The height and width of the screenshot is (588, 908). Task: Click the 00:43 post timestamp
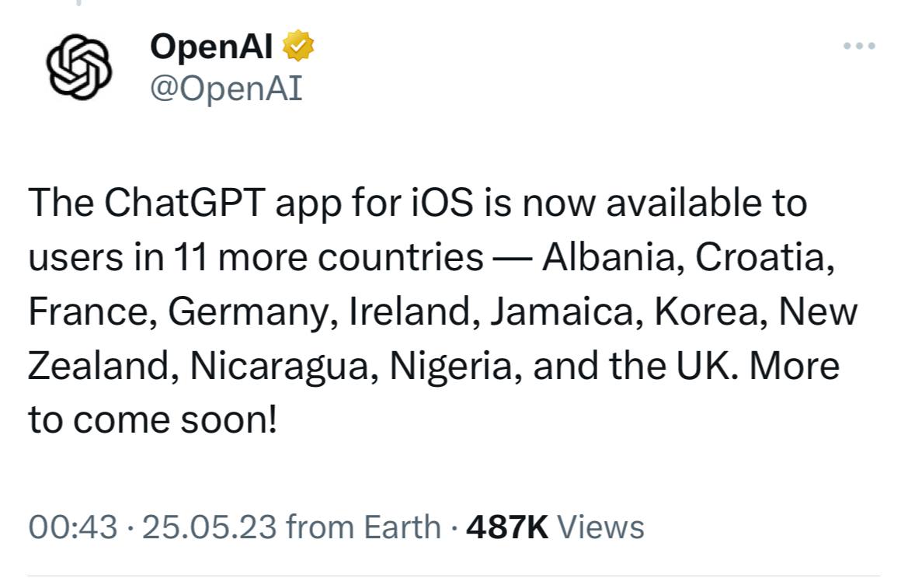pyautogui.click(x=73, y=527)
